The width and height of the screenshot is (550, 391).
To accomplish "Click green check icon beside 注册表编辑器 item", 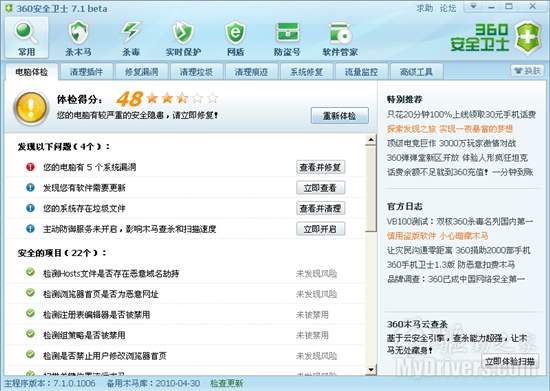I will (31, 313).
